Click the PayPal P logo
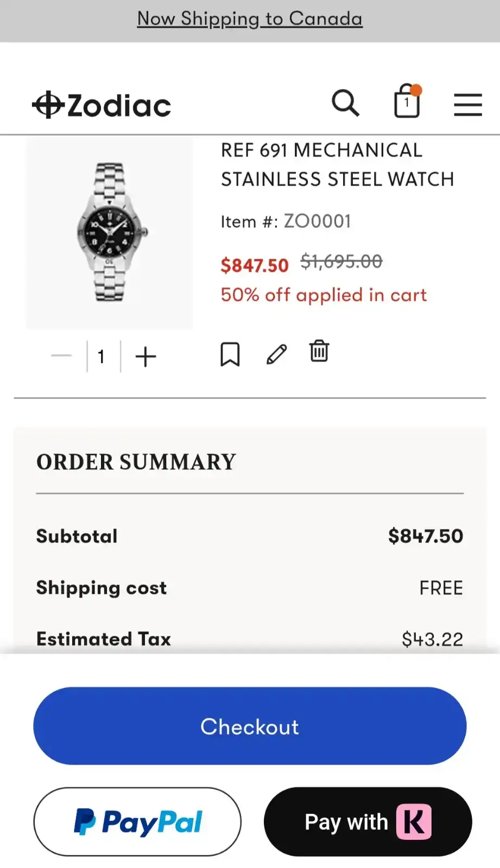The width and height of the screenshot is (500, 868). [84, 821]
